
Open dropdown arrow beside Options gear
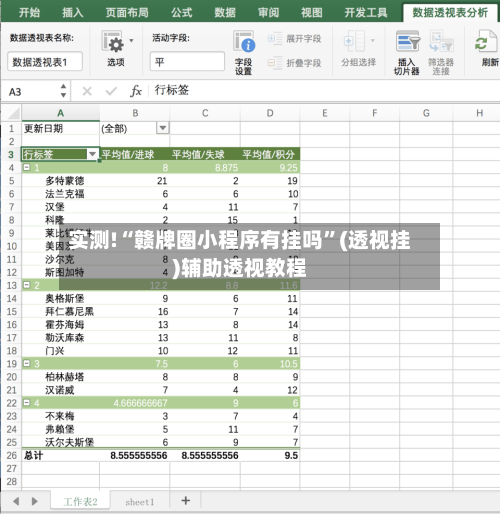click(131, 41)
